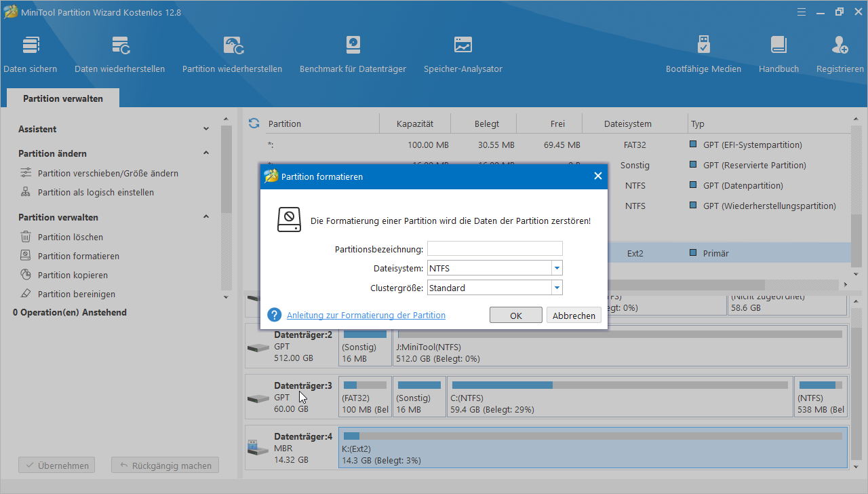The height and width of the screenshot is (494, 868).
Task: Open the Handbuch
Action: pos(778,54)
